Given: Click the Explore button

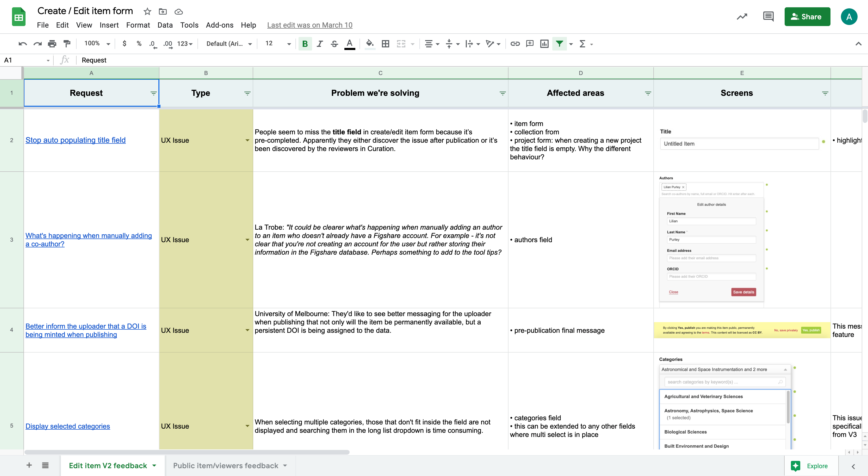Looking at the screenshot, I should [811, 466].
